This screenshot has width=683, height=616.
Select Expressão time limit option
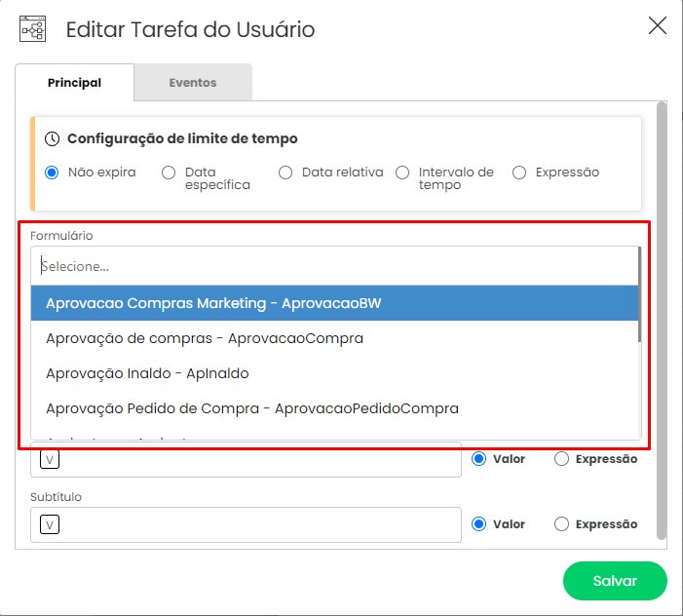519,173
